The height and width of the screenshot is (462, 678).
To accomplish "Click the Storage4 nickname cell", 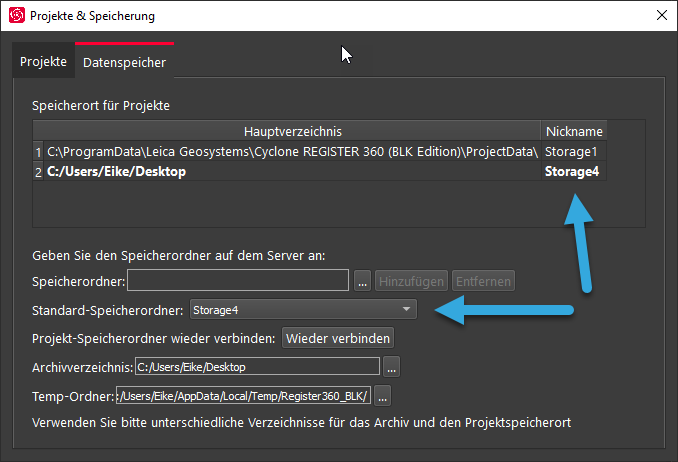I will click(x=574, y=171).
